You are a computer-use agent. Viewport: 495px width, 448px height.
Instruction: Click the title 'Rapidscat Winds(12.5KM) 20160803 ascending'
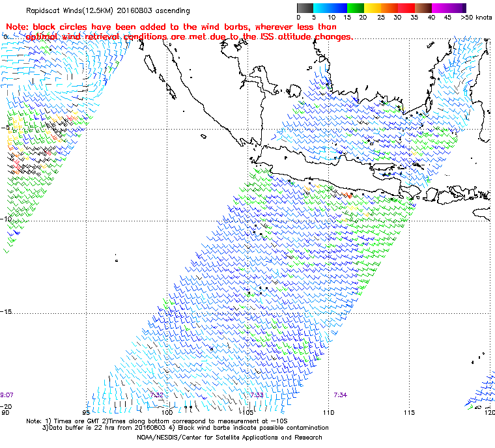[x=108, y=10]
